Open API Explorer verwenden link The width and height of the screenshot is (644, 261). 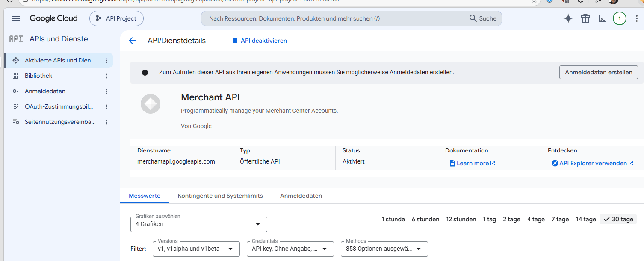click(592, 163)
